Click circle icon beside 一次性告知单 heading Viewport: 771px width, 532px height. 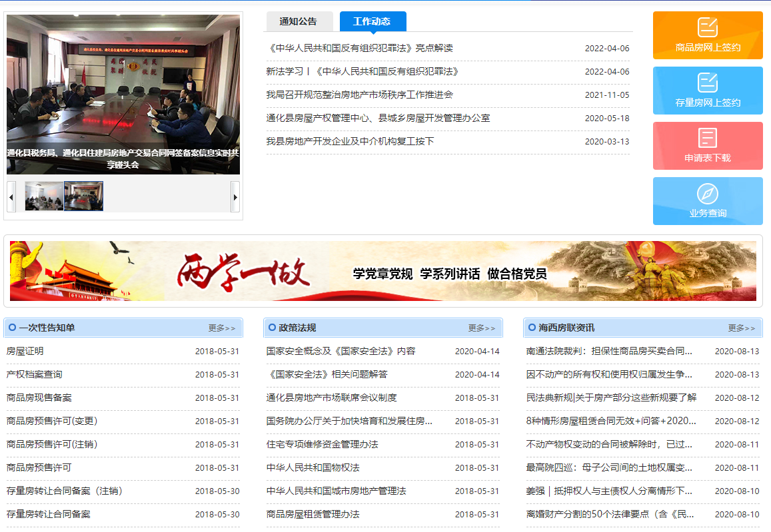tap(12, 328)
